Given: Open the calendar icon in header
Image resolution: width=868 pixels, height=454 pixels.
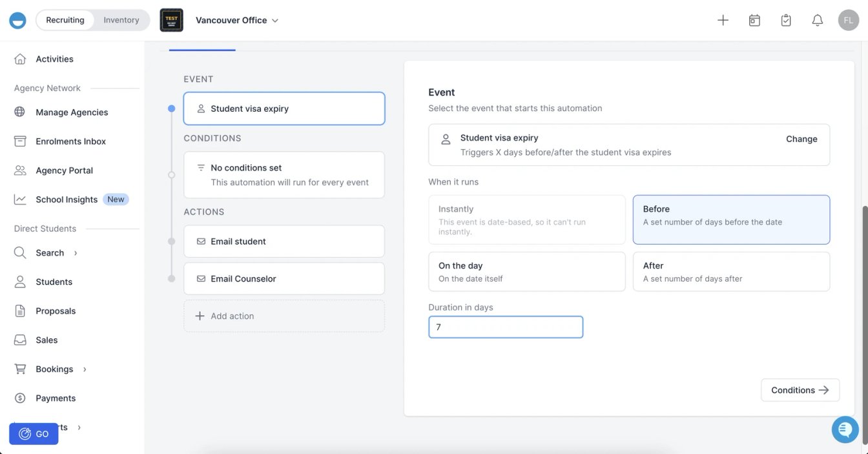Looking at the screenshot, I should coord(754,20).
